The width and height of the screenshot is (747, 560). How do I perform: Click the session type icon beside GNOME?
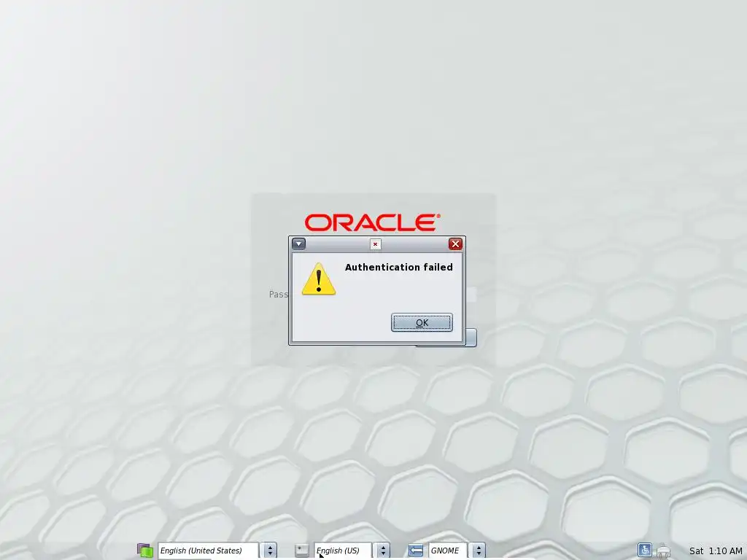pos(415,551)
